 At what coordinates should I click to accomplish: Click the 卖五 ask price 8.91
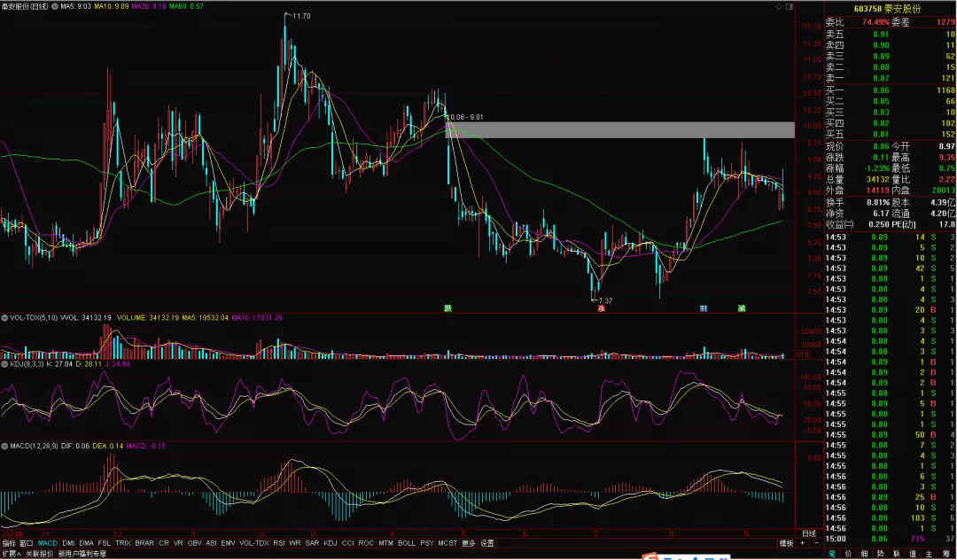[881, 35]
